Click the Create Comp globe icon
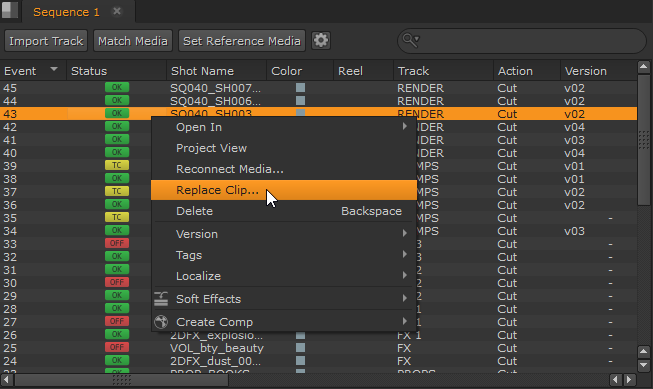 161,322
